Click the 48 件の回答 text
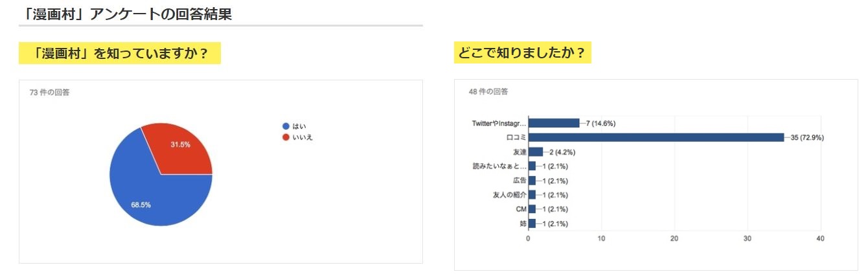The image size is (868, 274). tap(488, 92)
